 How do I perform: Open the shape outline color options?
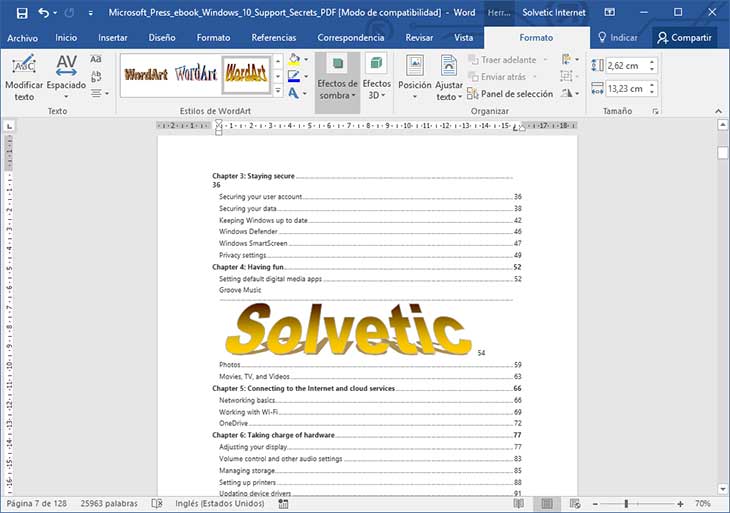(306, 76)
